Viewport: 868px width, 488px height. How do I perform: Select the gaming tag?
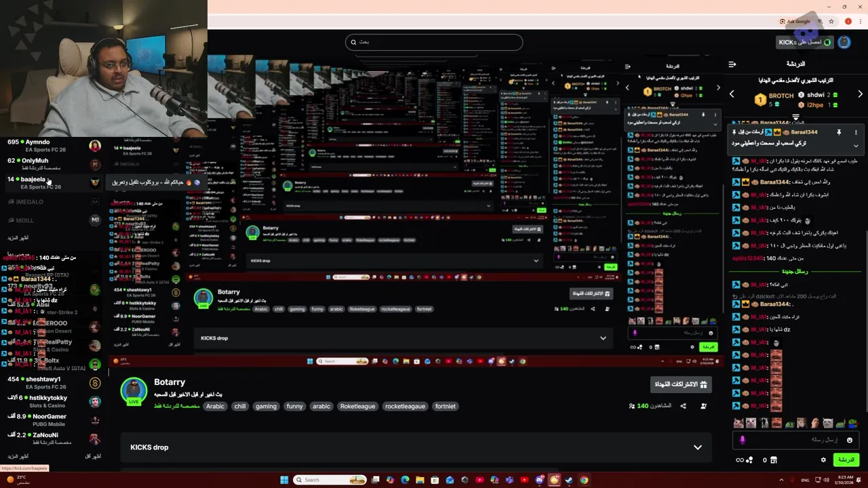click(266, 407)
